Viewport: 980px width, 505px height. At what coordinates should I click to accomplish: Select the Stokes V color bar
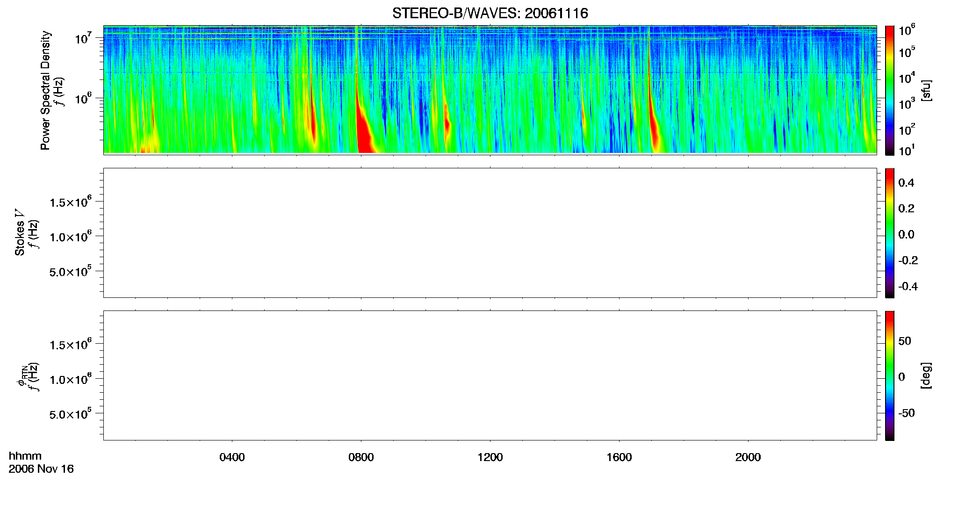click(x=889, y=233)
